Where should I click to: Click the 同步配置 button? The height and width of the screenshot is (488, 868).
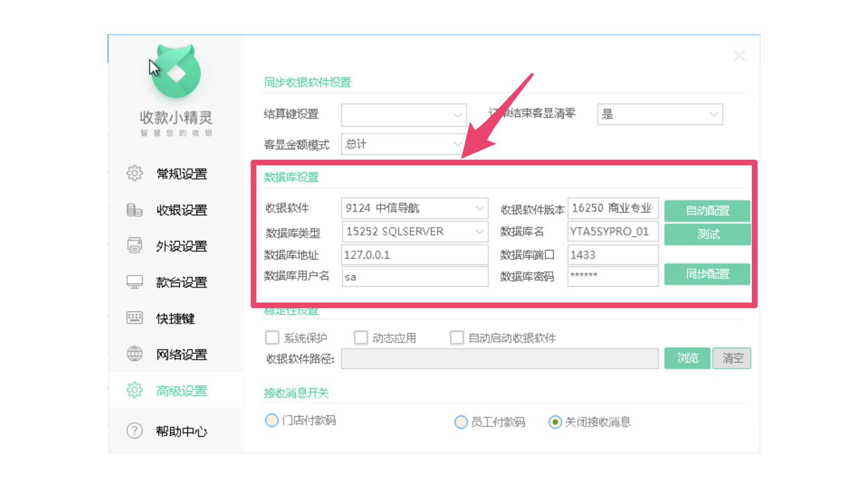708,274
